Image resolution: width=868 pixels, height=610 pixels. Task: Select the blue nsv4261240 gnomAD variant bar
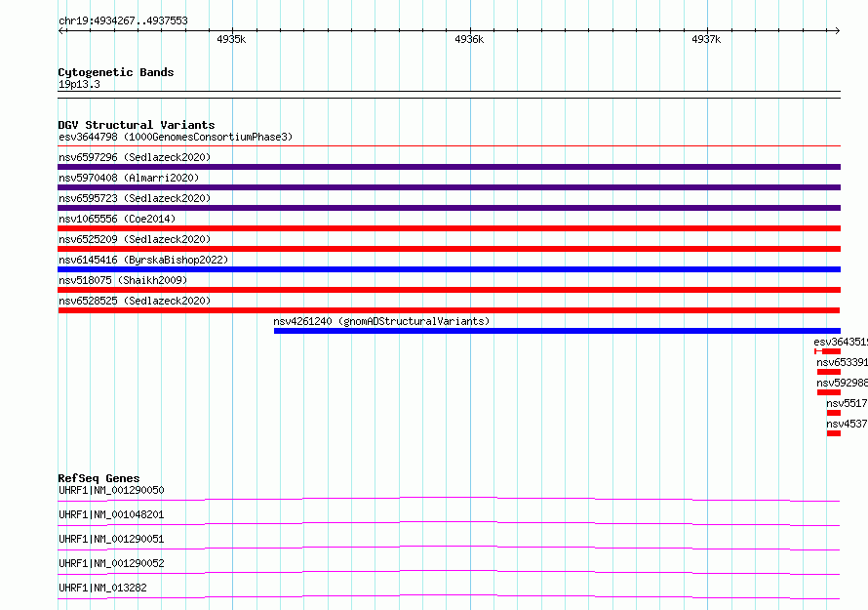pyautogui.click(x=557, y=331)
